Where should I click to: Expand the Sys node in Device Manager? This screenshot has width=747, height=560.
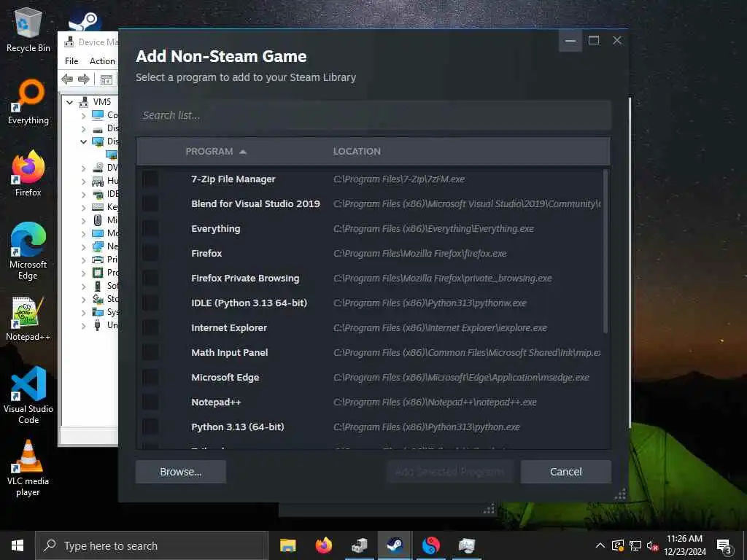pyautogui.click(x=83, y=312)
